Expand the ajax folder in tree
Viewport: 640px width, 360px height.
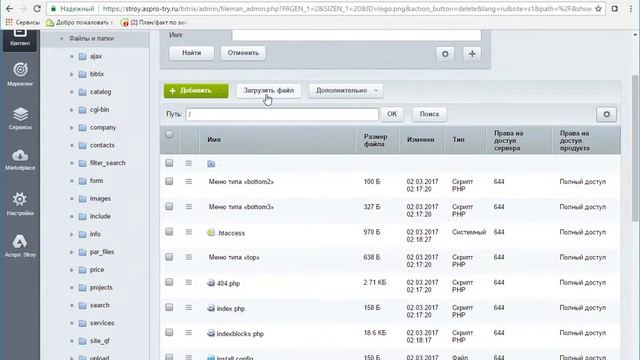[72, 56]
